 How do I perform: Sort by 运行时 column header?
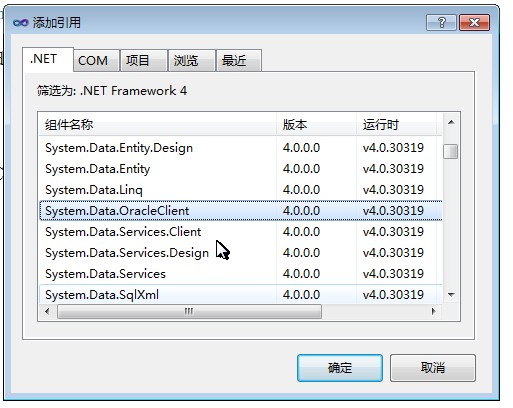(396, 125)
